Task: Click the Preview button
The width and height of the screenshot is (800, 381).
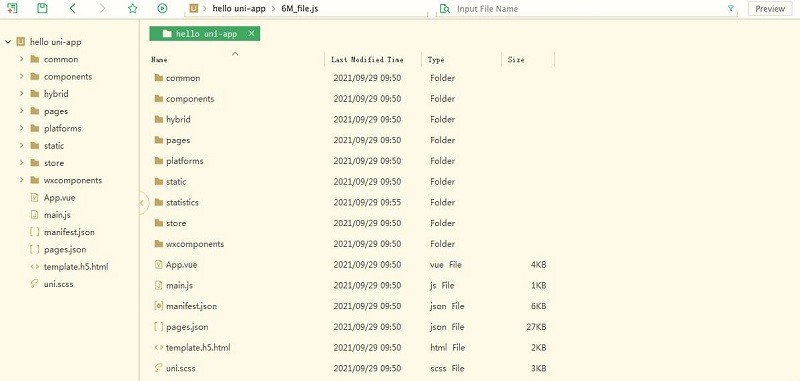Action: pyautogui.click(x=770, y=9)
